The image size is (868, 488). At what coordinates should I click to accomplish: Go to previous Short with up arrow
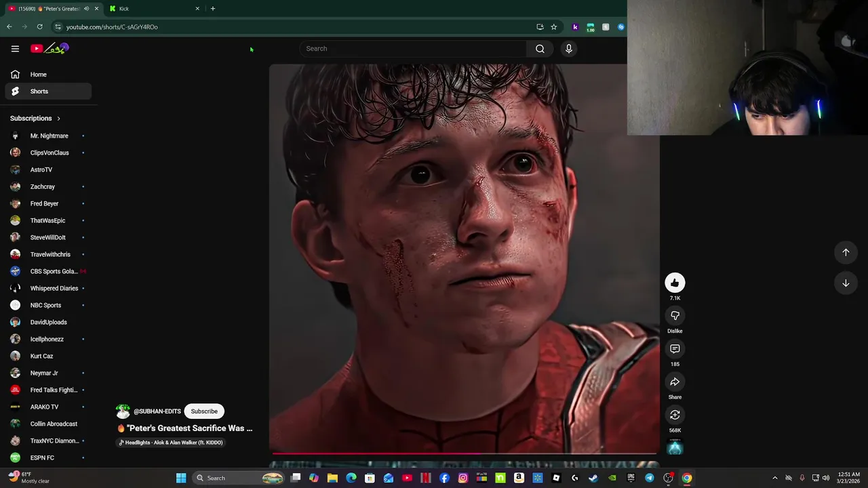tap(846, 252)
